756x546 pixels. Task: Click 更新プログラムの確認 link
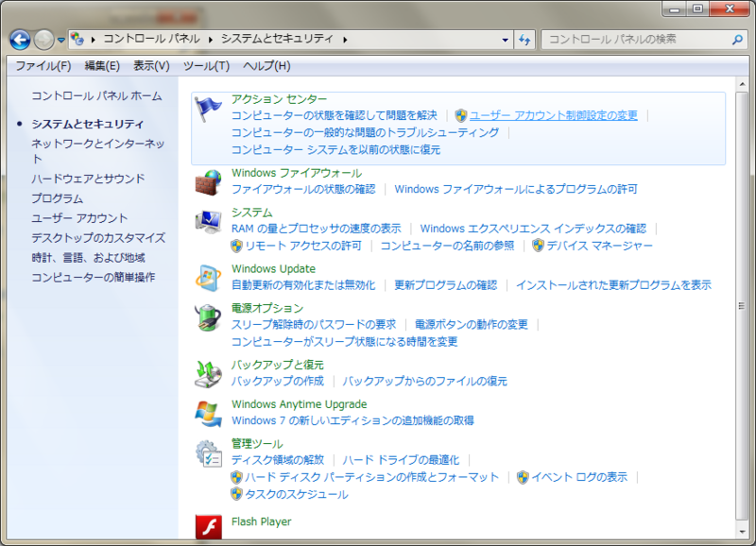445,285
